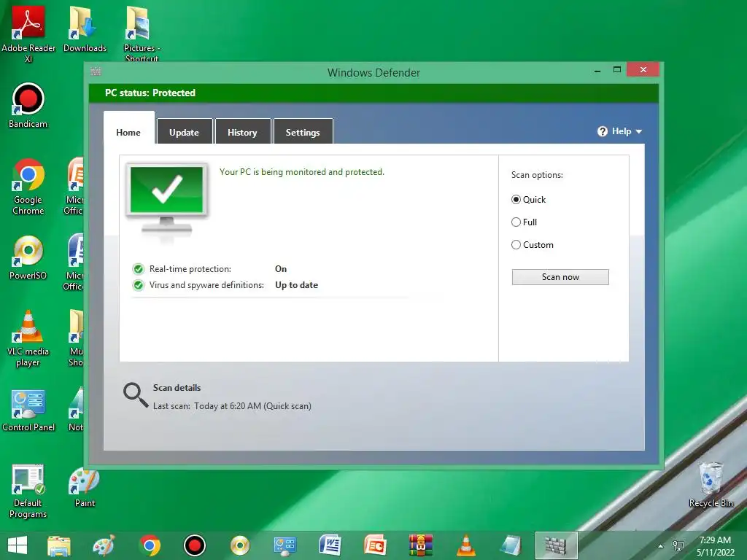Screen dimensions: 747x560
Task: Click the Real-time protection 'On' value
Action: pyautogui.click(x=281, y=269)
